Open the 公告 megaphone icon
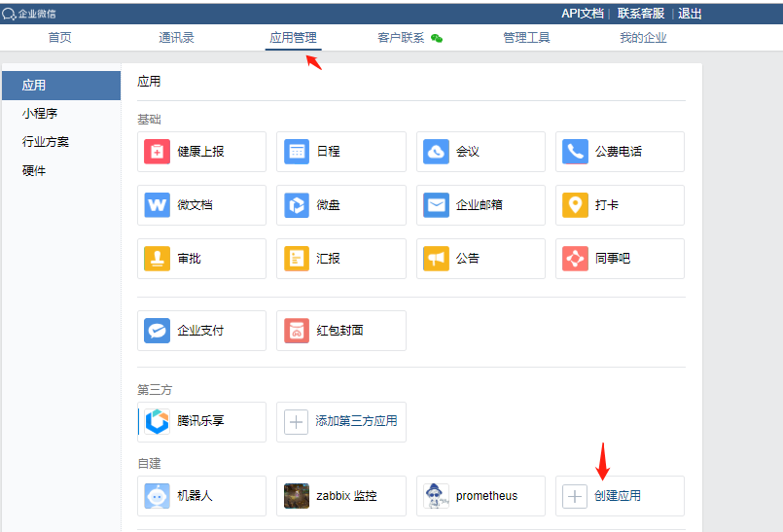783x532 pixels. pyautogui.click(x=436, y=259)
